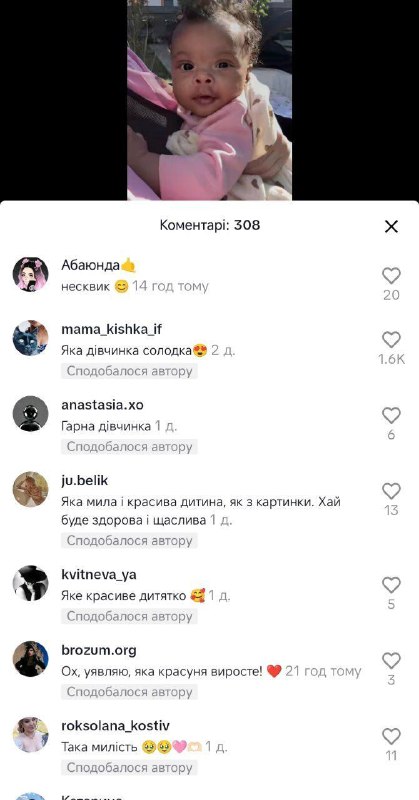Open the ju.belik username link
The height and width of the screenshot is (800, 419).
84,481
